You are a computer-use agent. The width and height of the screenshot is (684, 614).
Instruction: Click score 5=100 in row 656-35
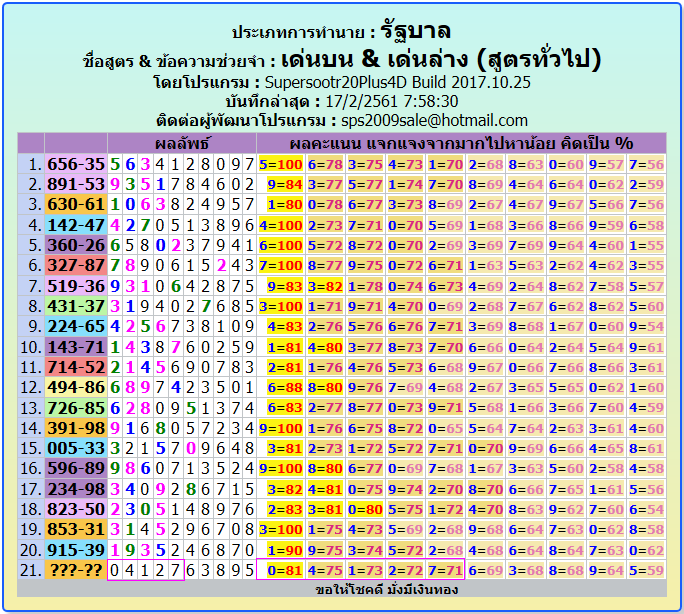[280, 164]
